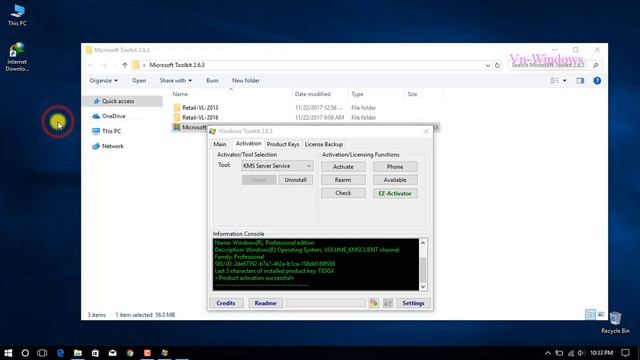Open the Action Center notifications icon
Screen dimensions: 640x360
point(625,353)
